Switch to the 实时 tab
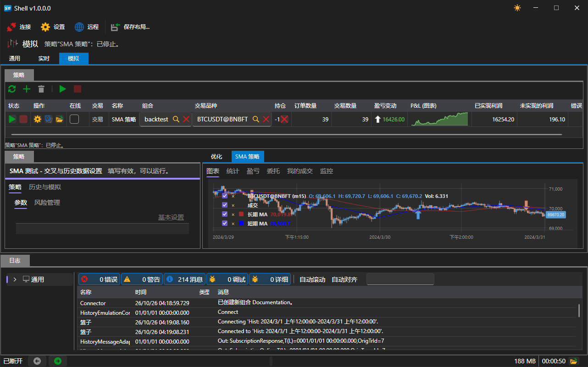 click(x=44, y=59)
